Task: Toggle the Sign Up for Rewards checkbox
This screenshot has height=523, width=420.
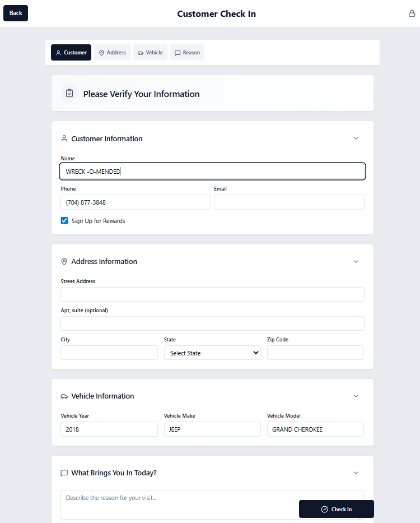Action: (64, 221)
